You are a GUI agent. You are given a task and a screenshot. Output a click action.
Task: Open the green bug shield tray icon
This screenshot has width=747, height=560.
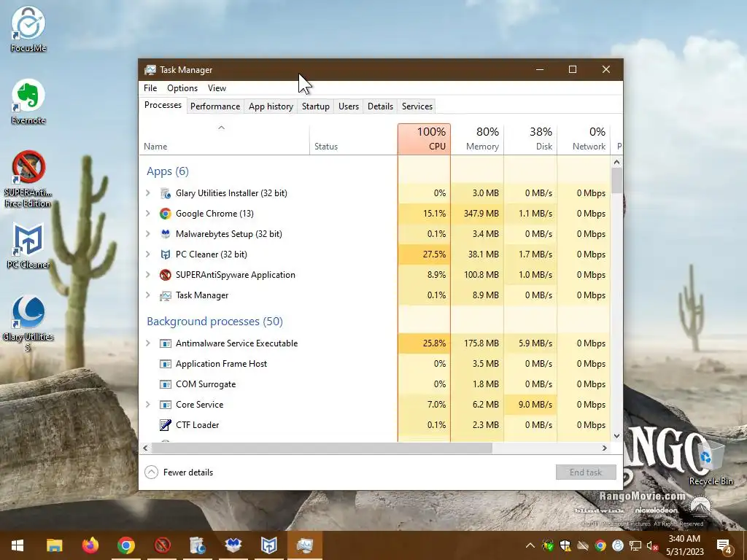click(548, 545)
